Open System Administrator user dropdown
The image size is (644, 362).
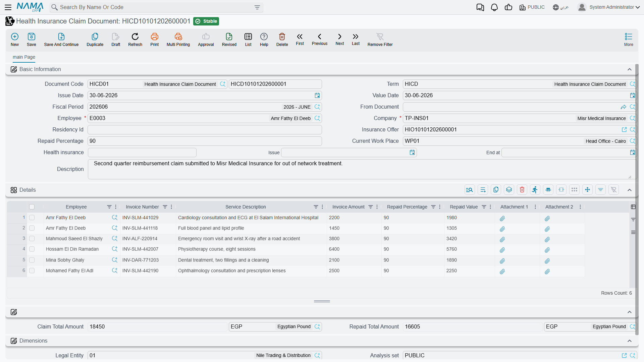click(x=609, y=7)
